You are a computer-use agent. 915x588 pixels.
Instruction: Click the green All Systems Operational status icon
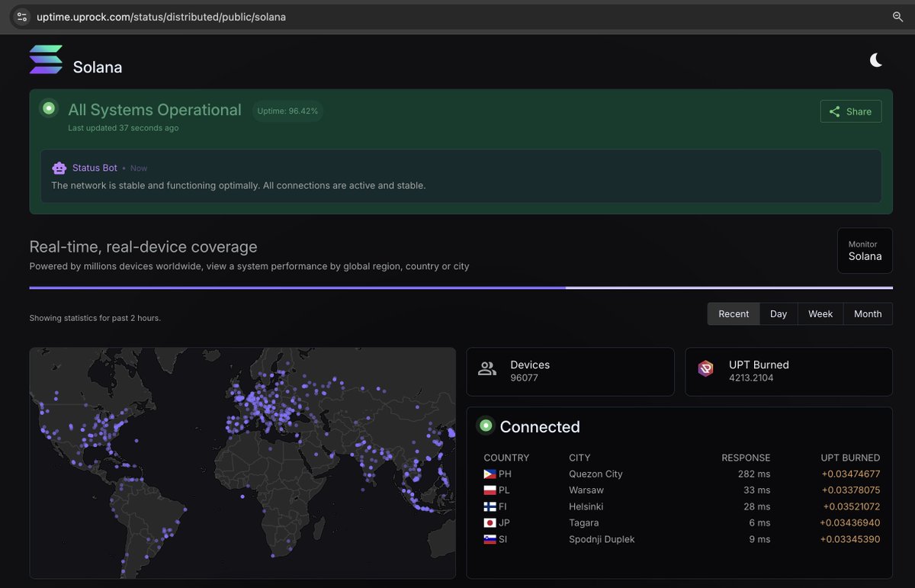(x=49, y=108)
